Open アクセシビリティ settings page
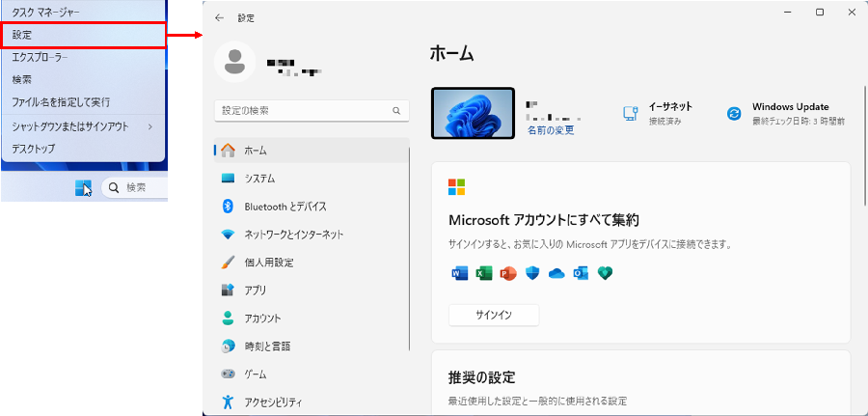Image resolution: width=868 pixels, height=416 pixels. click(x=312, y=402)
